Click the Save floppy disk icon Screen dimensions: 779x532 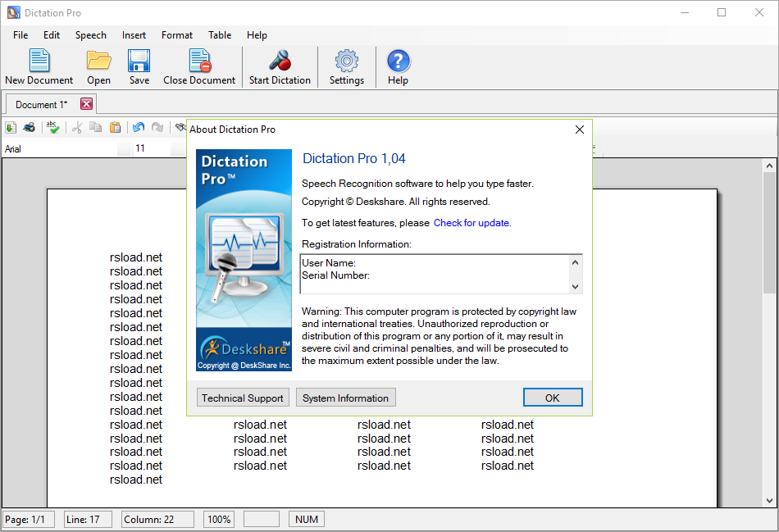point(139,61)
